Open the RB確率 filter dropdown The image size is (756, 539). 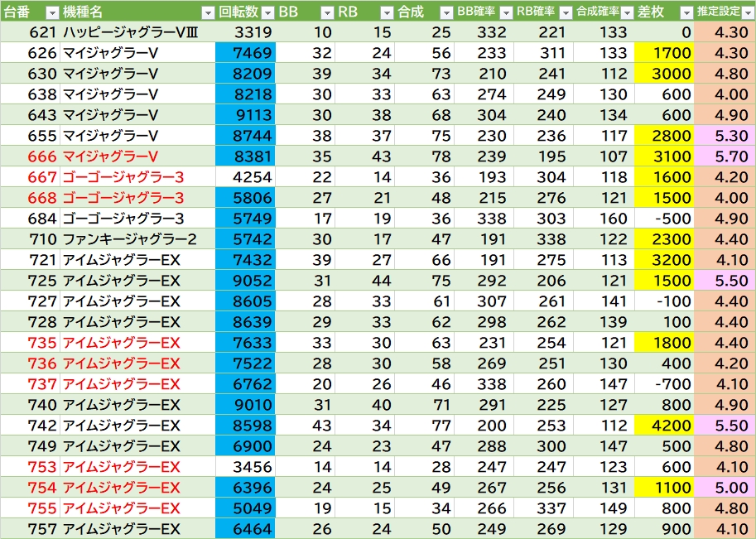(566, 12)
